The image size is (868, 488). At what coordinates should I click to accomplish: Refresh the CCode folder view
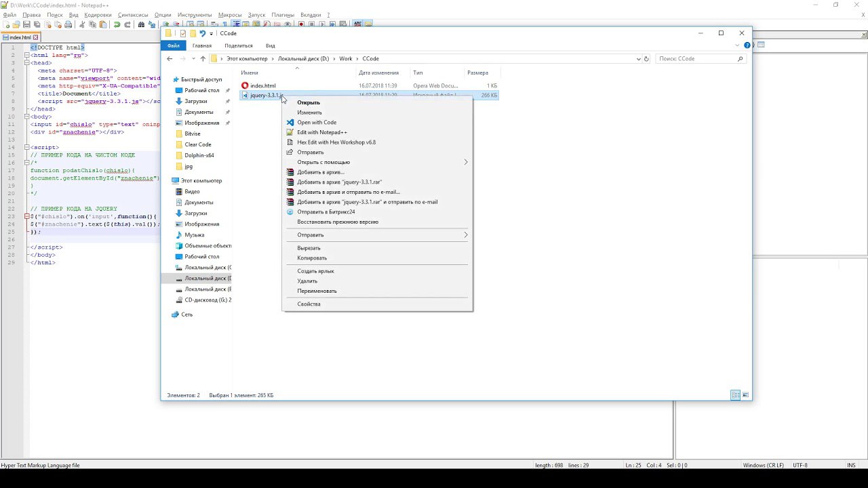tap(646, 59)
